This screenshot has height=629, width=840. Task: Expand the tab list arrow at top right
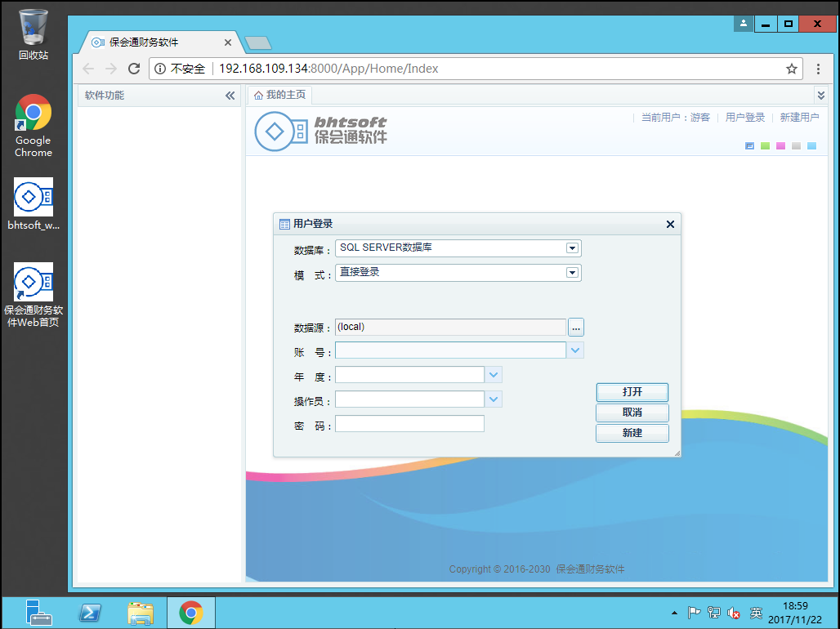pyautogui.click(x=820, y=96)
